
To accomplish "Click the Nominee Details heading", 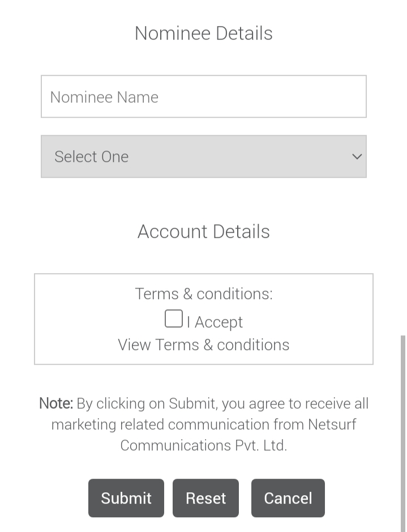I will pyautogui.click(x=203, y=33).
